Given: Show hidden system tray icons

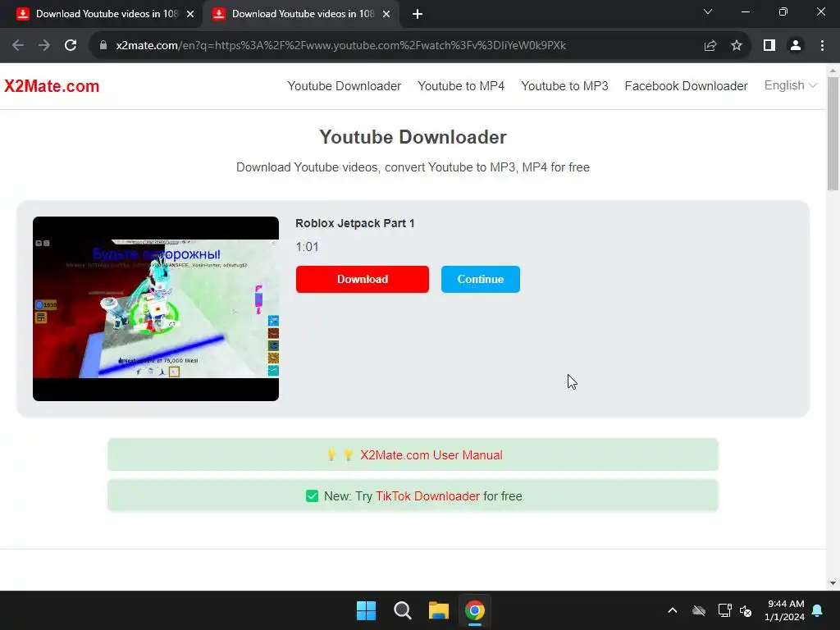Looking at the screenshot, I should [673, 610].
